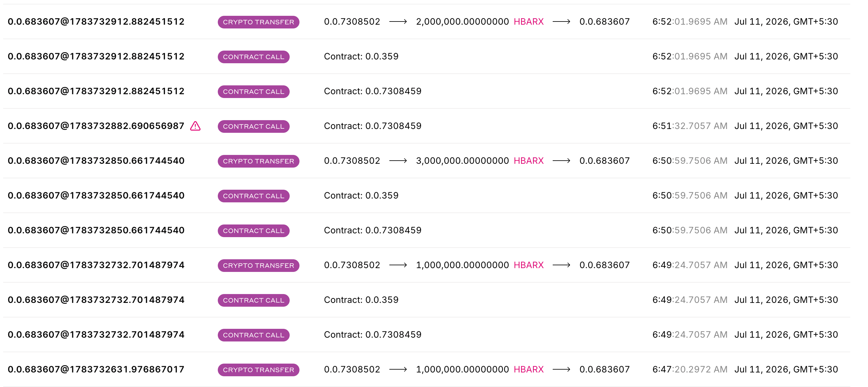This screenshot has width=868, height=387.
Task: Select the 1,000,000.00000000 amount in the 6:49:24 transfer
Action: 462,265
